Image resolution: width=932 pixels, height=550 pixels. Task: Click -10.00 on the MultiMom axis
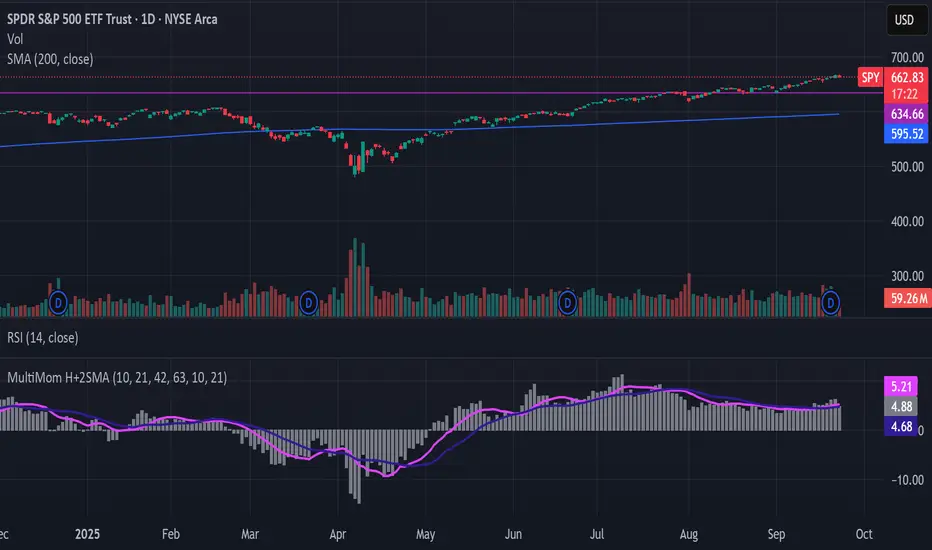tap(908, 480)
